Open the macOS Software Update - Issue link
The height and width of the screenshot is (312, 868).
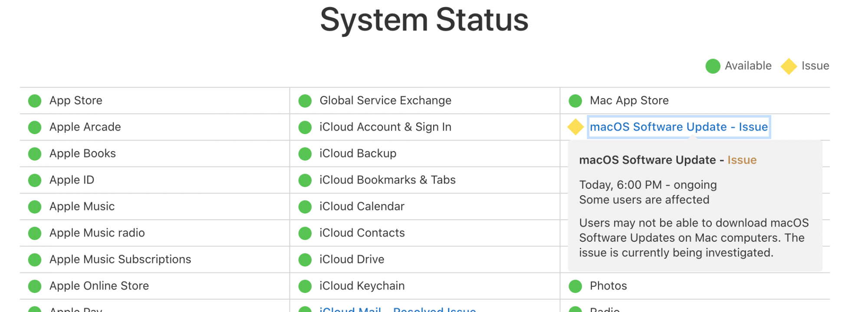tap(679, 127)
